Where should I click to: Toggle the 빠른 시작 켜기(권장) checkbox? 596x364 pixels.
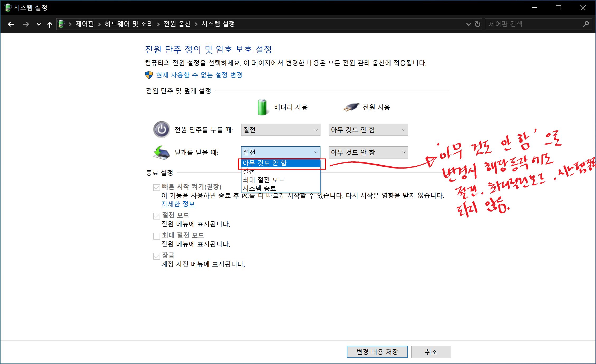pos(157,187)
